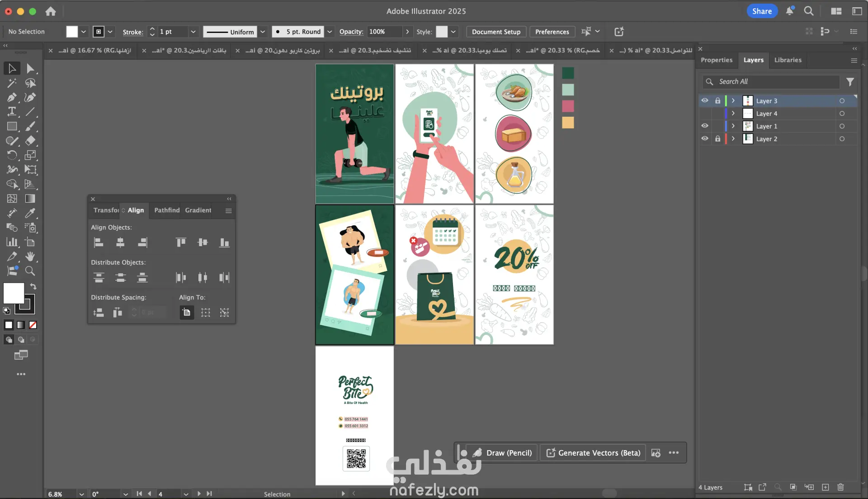Select the Pen tool
868x499 pixels.
click(x=12, y=97)
